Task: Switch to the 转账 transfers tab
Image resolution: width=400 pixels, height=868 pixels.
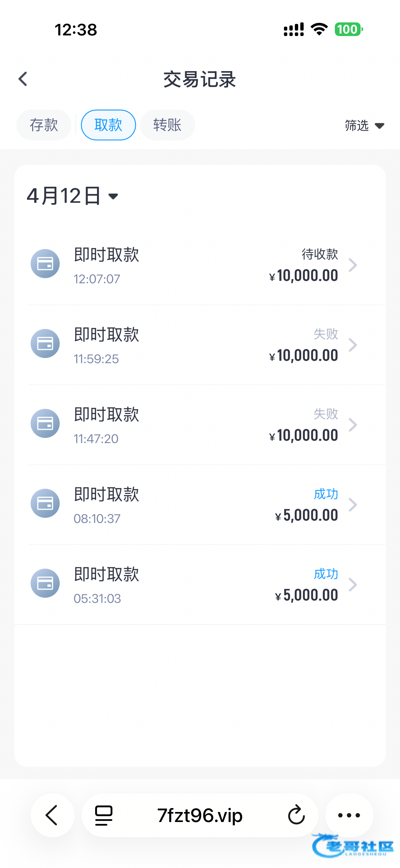Action: (167, 125)
